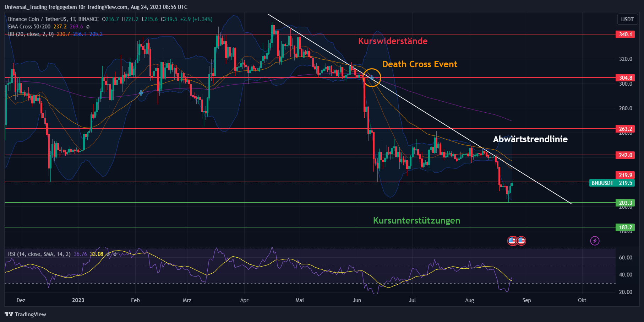Viewport: 644px width, 322px height.
Task: Click the 340.1 resistance price label
Action: click(x=625, y=34)
